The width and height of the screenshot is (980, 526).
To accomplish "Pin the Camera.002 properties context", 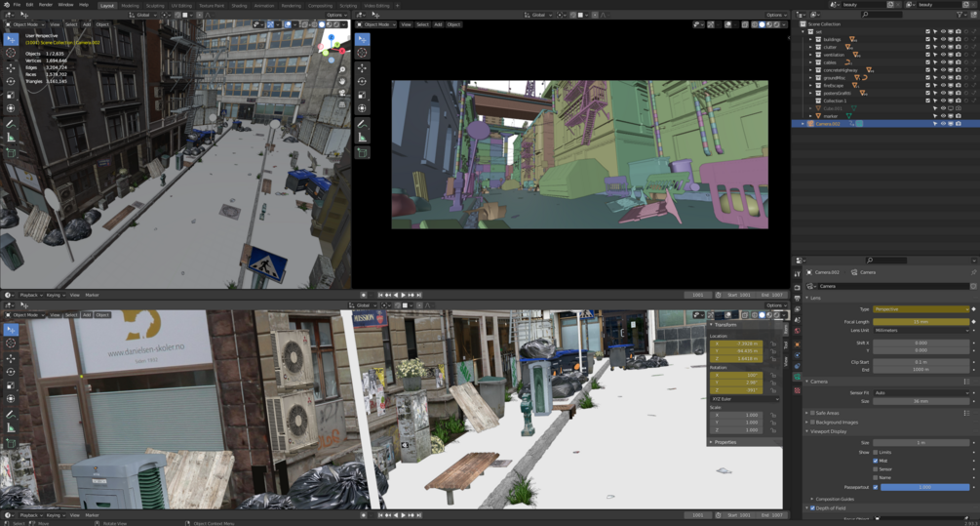I will click(x=974, y=272).
